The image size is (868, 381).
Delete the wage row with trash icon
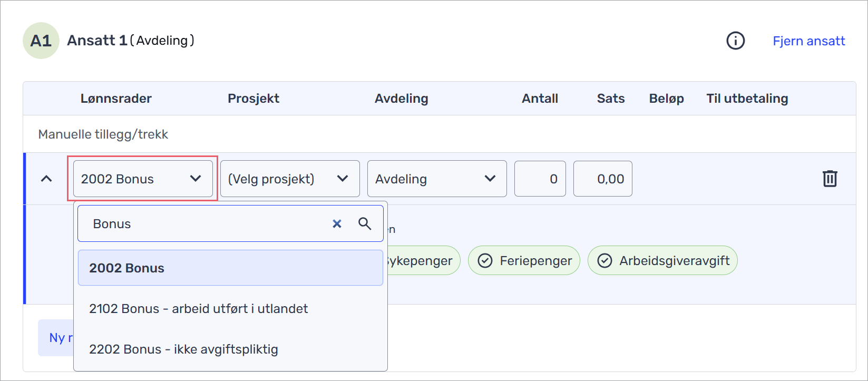[830, 179]
